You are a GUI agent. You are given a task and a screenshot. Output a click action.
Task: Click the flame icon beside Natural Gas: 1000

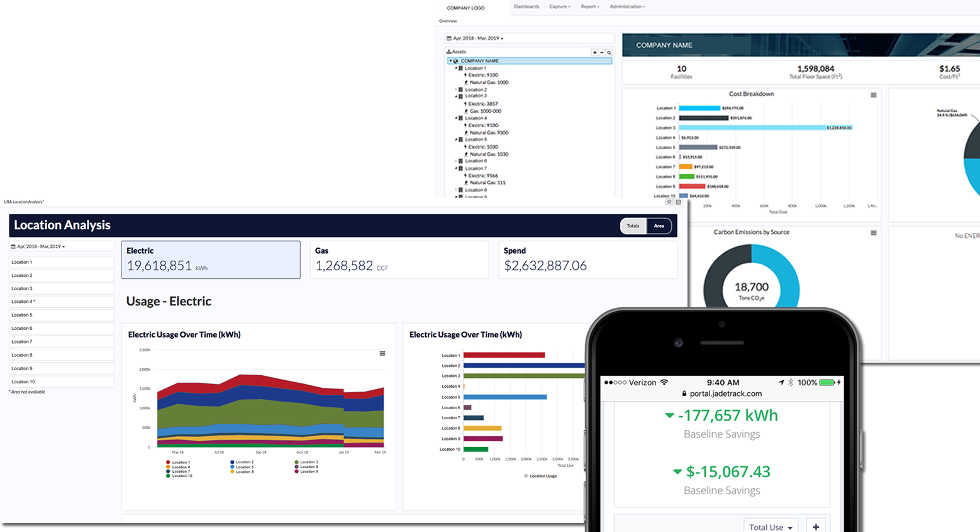click(x=466, y=82)
